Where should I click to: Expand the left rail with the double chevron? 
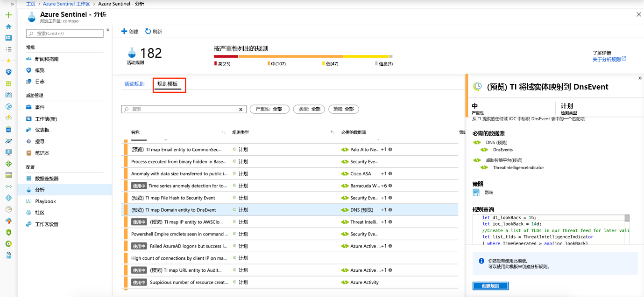13,4
